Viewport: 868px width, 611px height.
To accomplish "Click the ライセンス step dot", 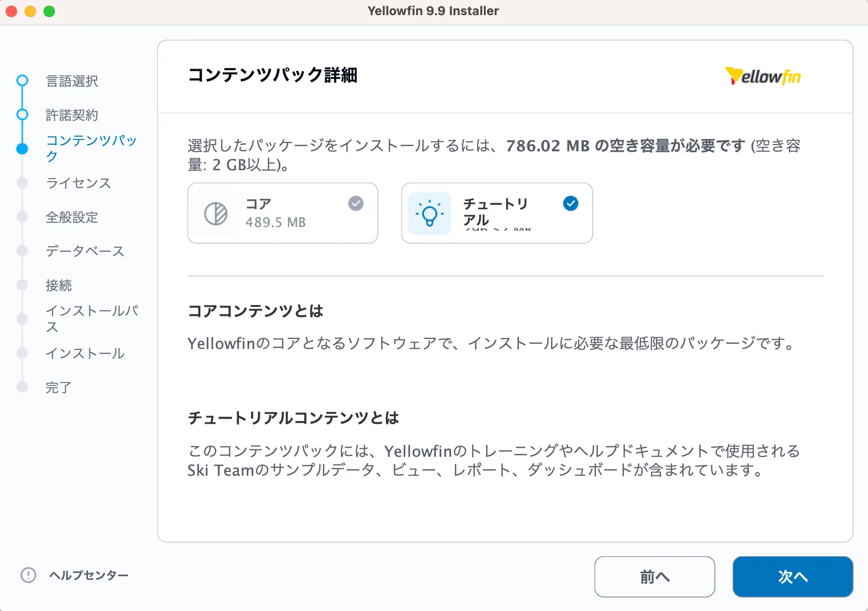I will click(22, 183).
